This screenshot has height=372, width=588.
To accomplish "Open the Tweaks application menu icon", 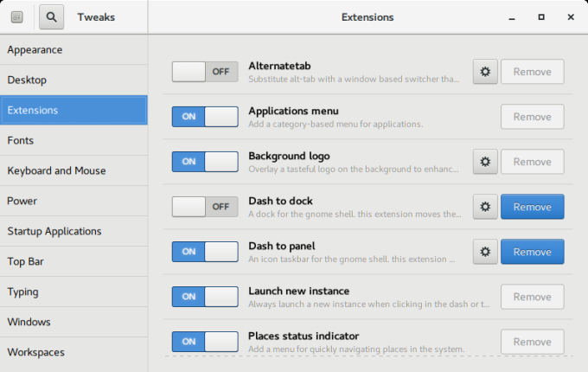I will pyautogui.click(x=17, y=16).
